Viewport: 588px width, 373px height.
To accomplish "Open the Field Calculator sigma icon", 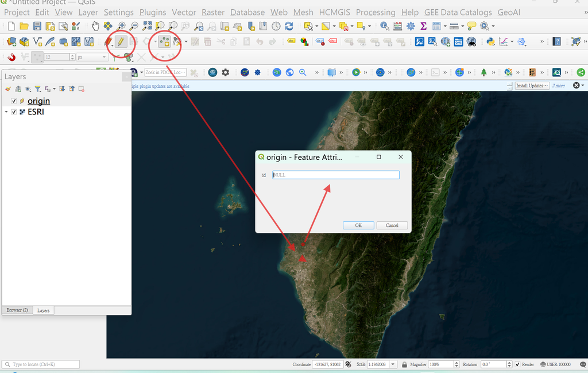I will (423, 26).
